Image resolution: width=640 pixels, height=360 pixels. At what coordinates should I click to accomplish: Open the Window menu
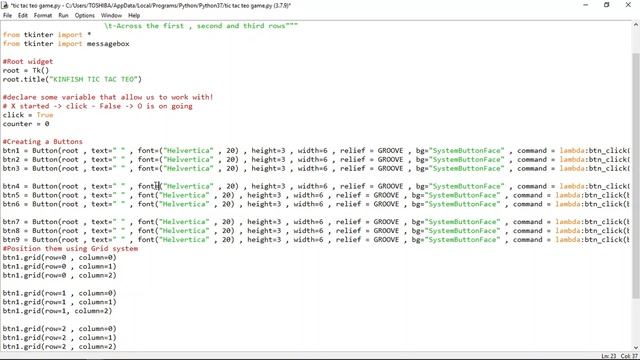[x=111, y=16]
